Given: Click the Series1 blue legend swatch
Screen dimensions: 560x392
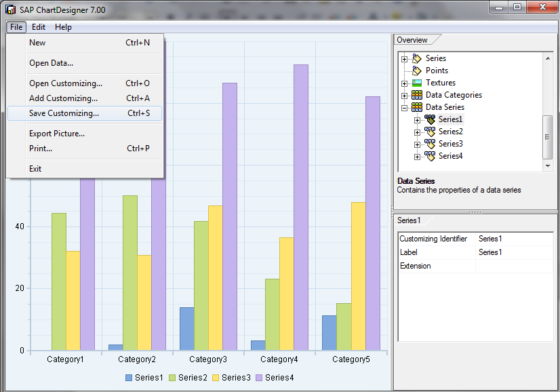Looking at the screenshot, I should click(129, 378).
